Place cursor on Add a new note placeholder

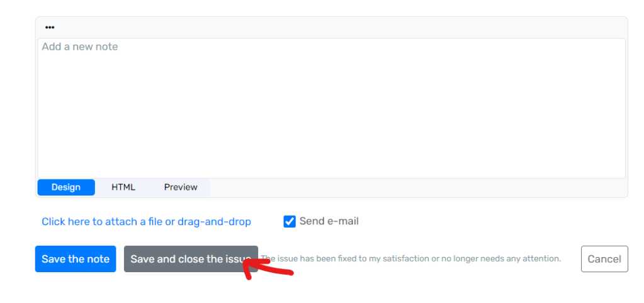[x=80, y=47]
